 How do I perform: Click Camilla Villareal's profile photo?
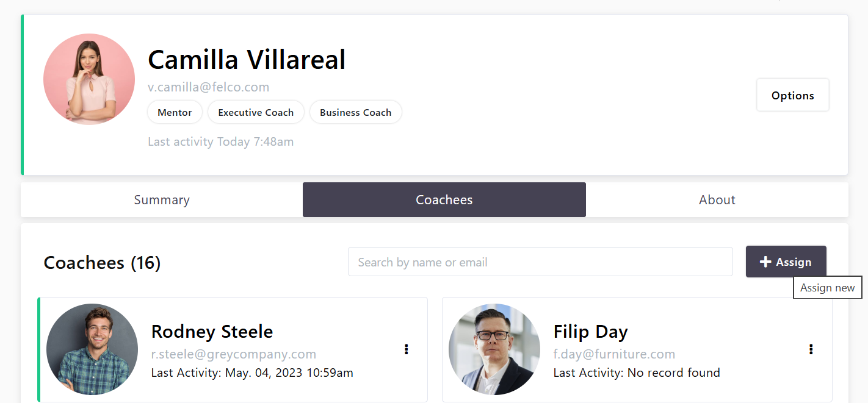[x=89, y=79]
